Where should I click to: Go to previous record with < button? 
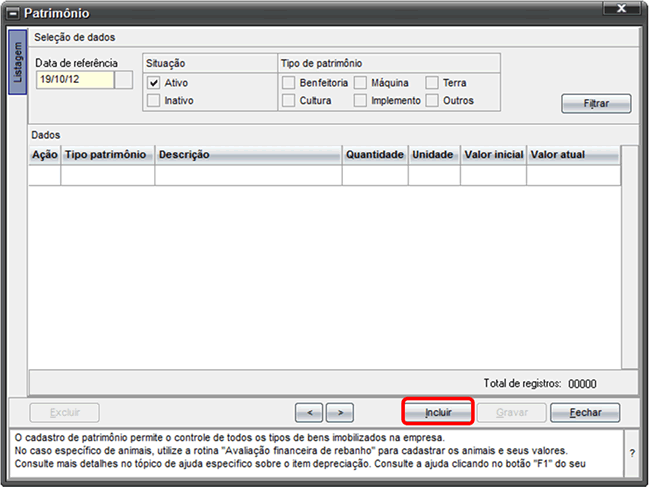(309, 413)
